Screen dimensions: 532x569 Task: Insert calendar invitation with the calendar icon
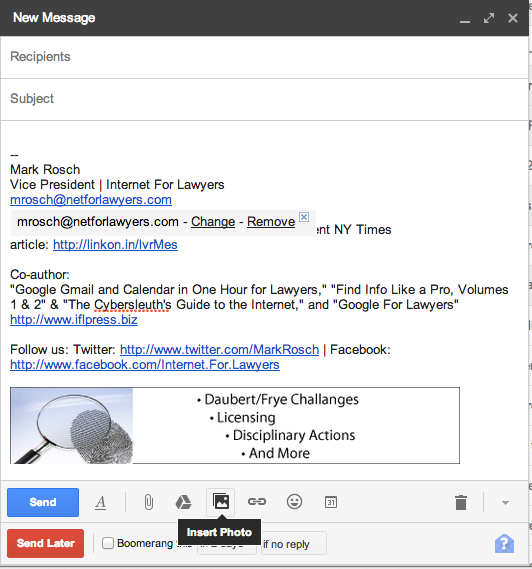[331, 502]
